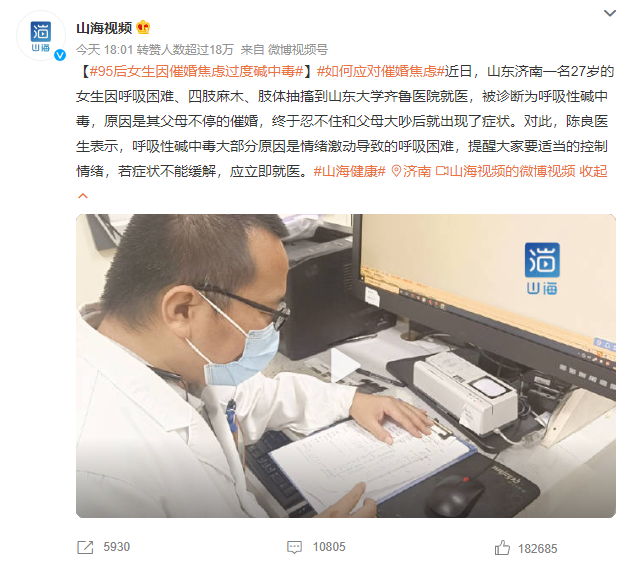Screen dimensions: 633x566
Task: Click the 今天 18:01 timestamp
Action: (105, 50)
